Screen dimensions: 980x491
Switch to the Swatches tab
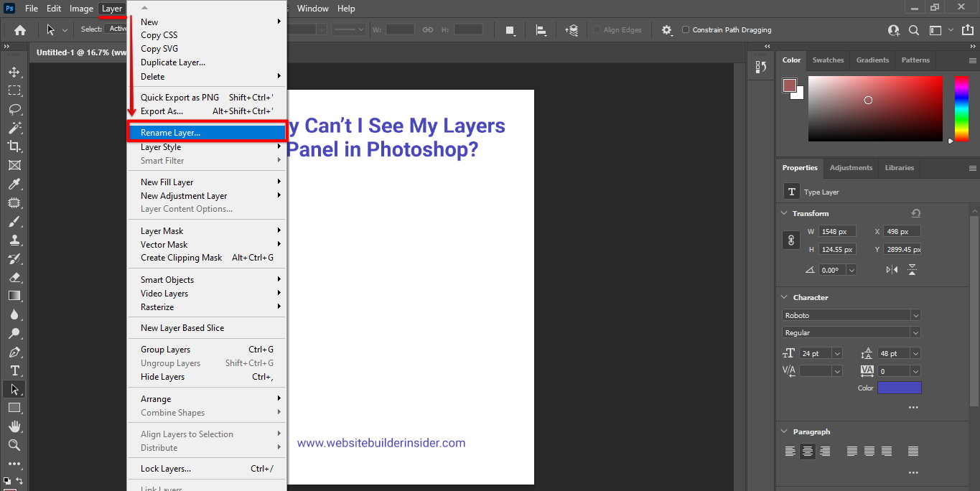point(828,60)
